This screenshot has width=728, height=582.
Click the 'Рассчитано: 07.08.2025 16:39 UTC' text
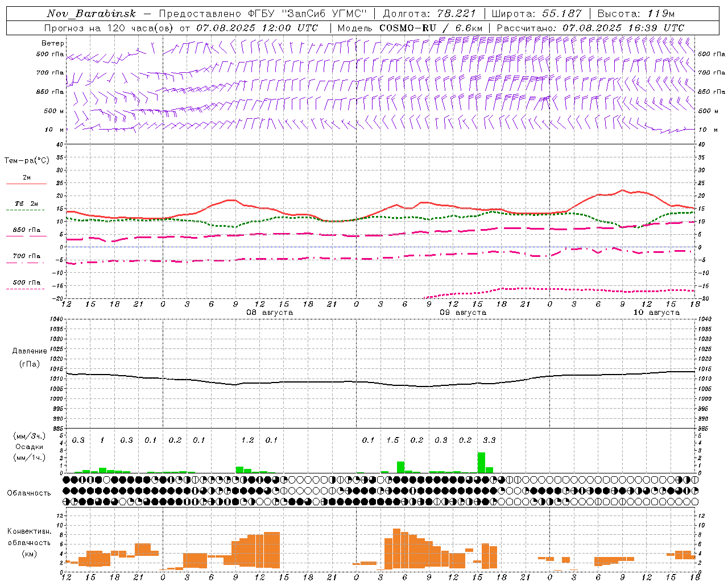click(x=590, y=28)
